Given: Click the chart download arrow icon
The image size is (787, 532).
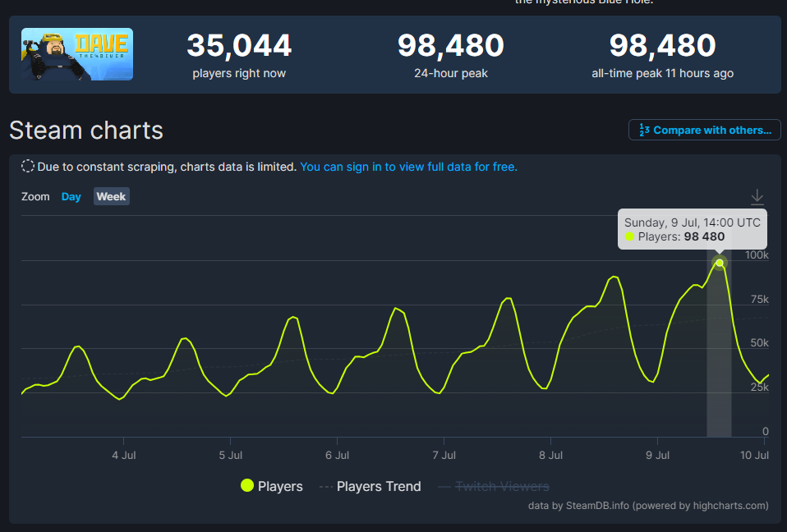Looking at the screenshot, I should [757, 197].
